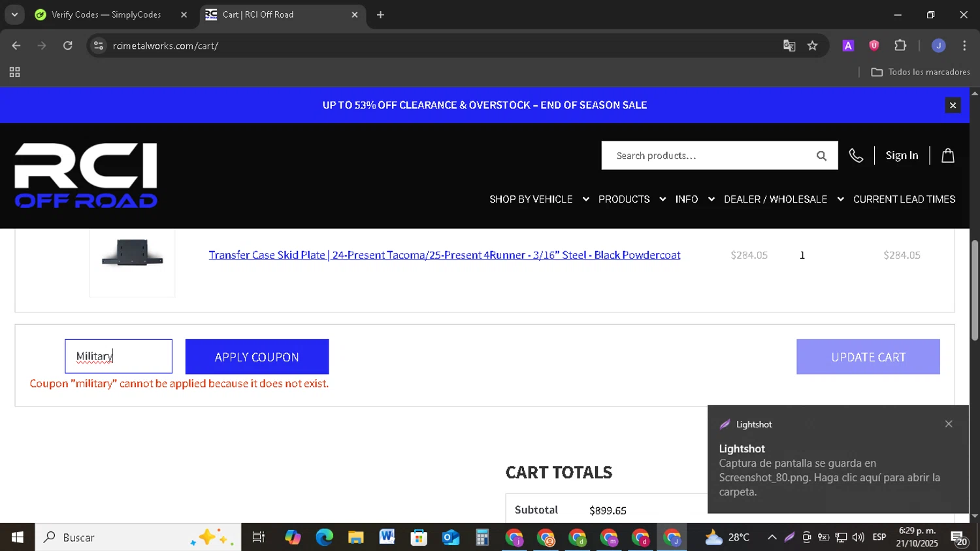This screenshot has height=551, width=980.
Task: Click browser back arrow
Action: pos(16,46)
